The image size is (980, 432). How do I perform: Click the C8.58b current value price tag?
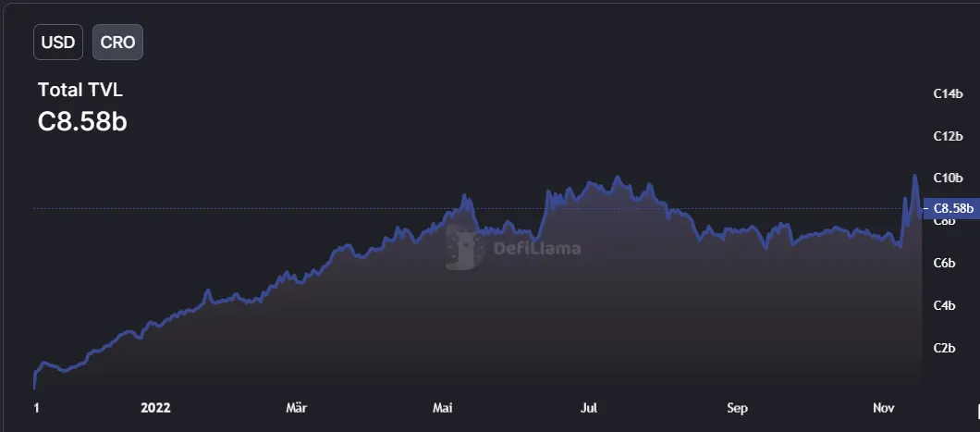pos(951,208)
